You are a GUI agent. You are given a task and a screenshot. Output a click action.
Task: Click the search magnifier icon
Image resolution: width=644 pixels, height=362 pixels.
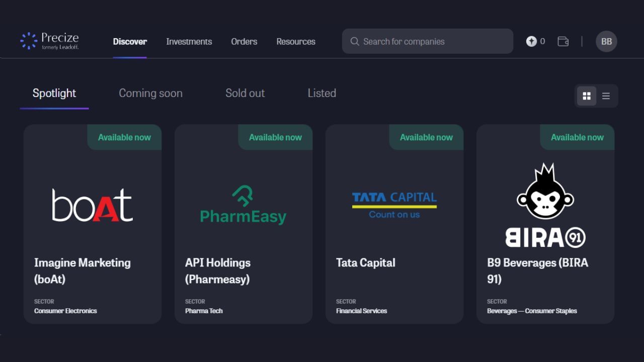[355, 41]
